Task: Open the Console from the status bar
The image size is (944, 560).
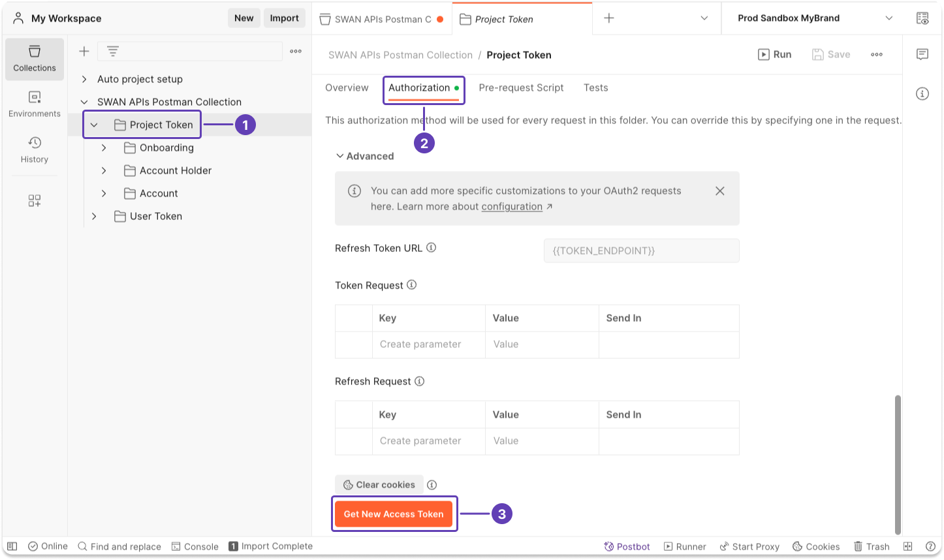Action: tap(195, 546)
